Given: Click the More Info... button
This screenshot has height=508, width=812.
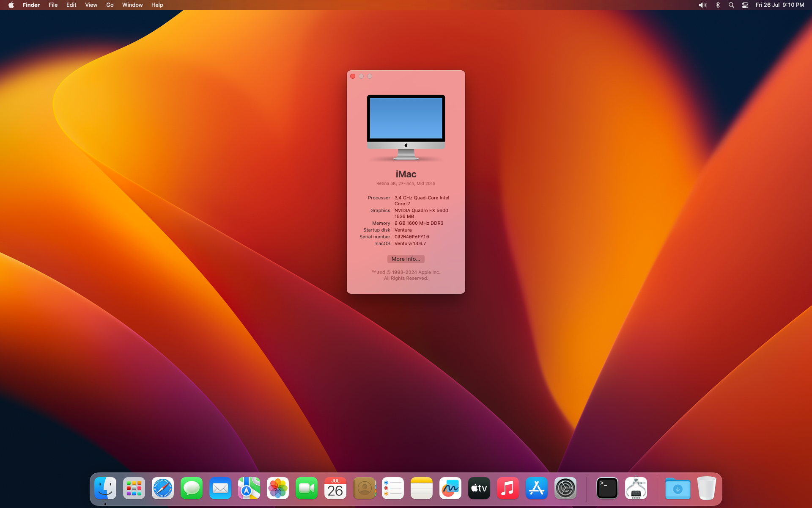Looking at the screenshot, I should click(406, 259).
